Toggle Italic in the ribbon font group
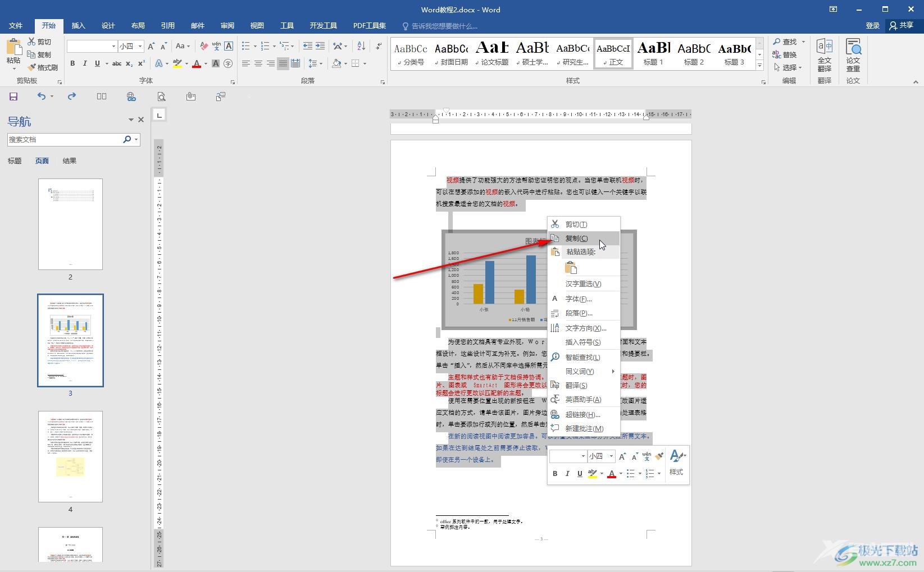The image size is (924, 572). click(85, 63)
